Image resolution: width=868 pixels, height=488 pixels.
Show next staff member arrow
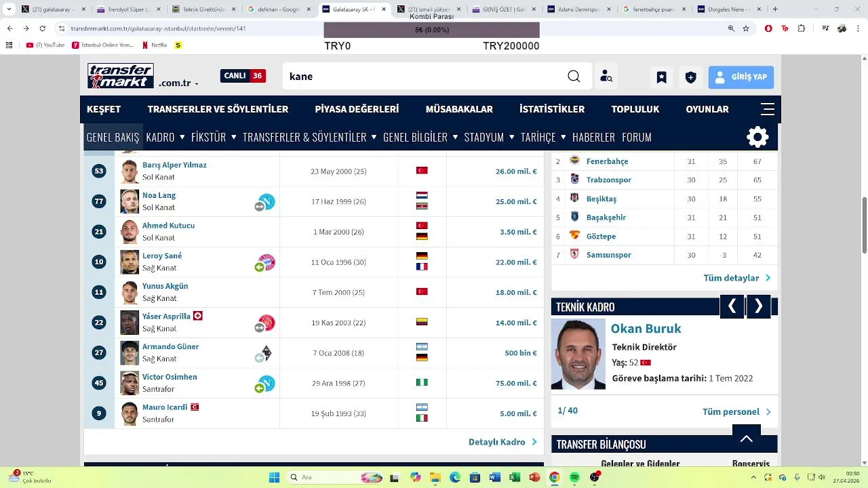[759, 307]
